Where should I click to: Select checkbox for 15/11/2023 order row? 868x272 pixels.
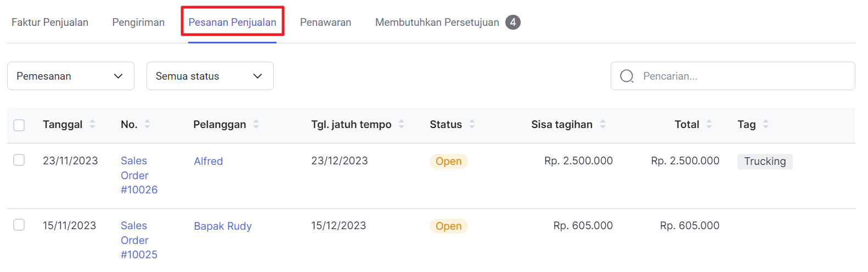point(19,225)
